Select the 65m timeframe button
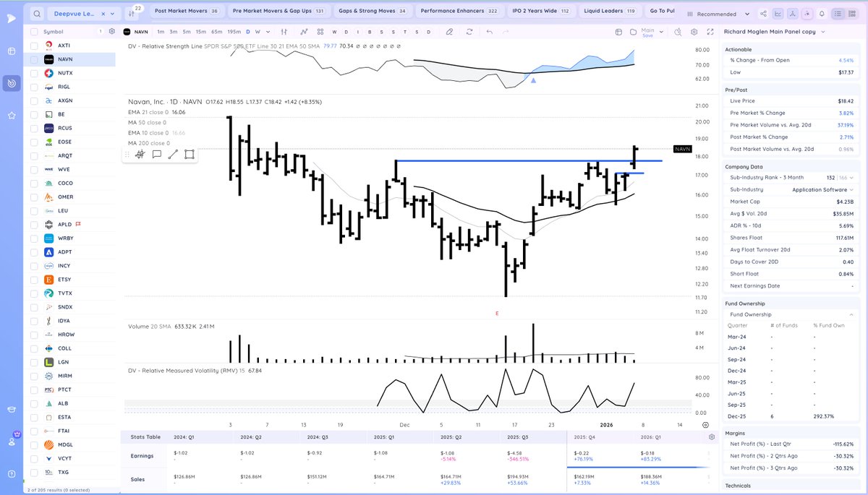868x495 pixels. point(216,32)
